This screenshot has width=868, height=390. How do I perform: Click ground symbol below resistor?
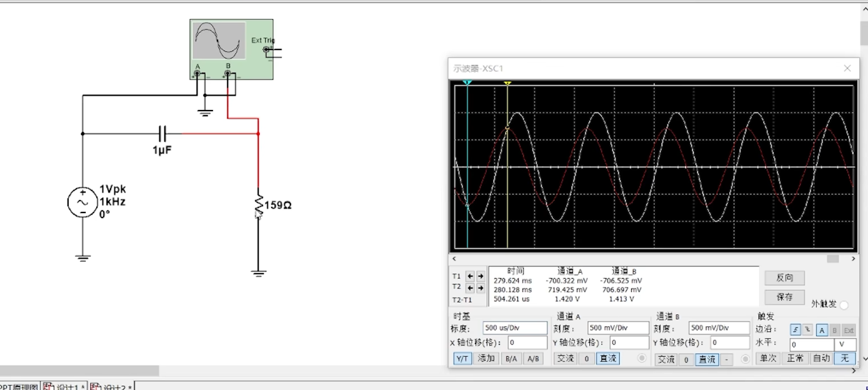point(259,272)
